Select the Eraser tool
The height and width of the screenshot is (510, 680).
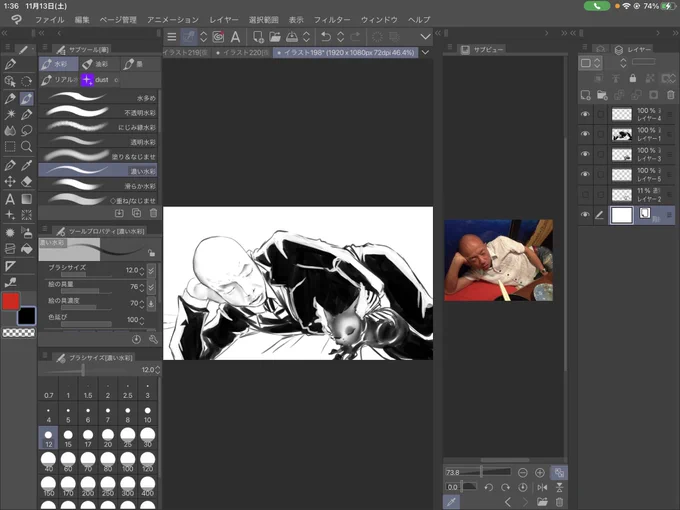pos(26,181)
